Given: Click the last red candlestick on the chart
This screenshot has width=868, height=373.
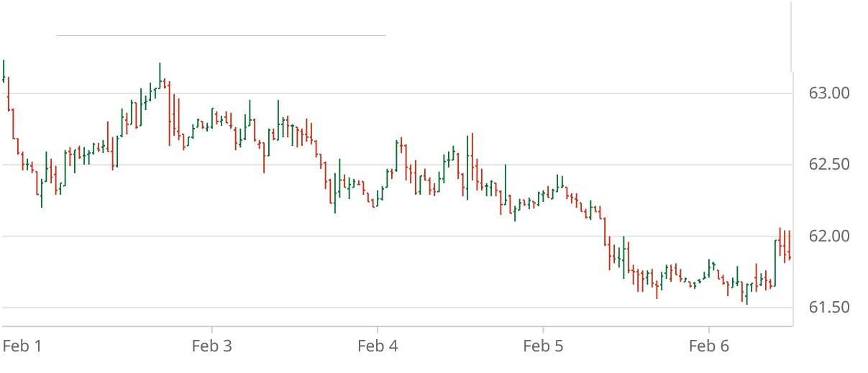Looking at the screenshot, I should pyautogui.click(x=789, y=246).
